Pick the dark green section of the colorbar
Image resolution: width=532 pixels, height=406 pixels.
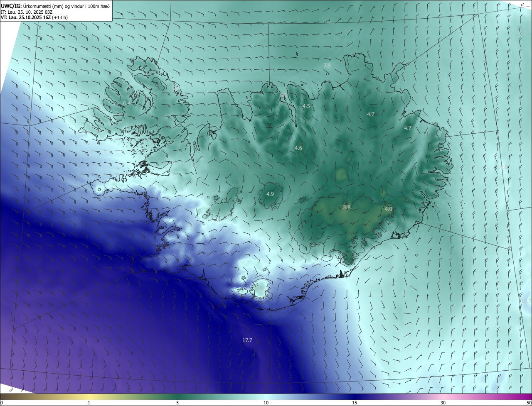pos(177,396)
